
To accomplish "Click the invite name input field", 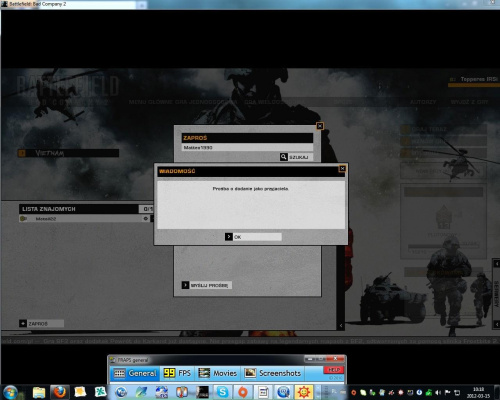I will [x=247, y=147].
